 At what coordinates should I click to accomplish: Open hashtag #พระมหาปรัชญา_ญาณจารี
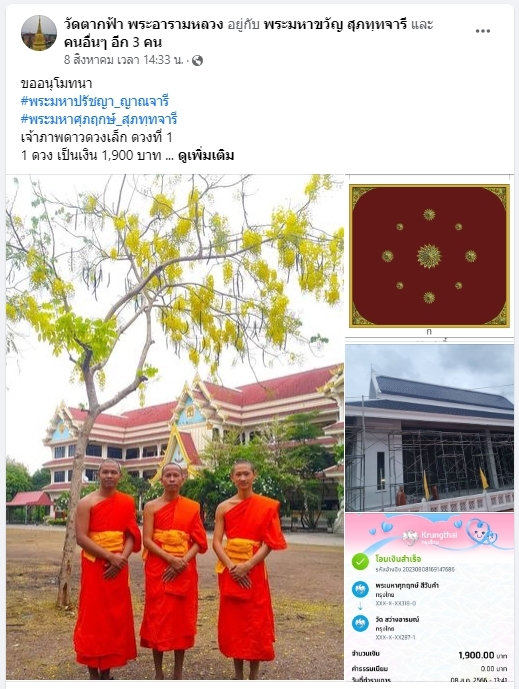point(94,102)
